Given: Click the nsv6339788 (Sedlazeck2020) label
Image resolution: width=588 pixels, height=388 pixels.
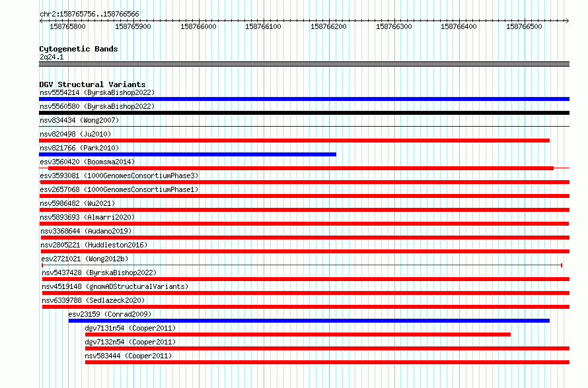Looking at the screenshot, I should (x=93, y=300).
